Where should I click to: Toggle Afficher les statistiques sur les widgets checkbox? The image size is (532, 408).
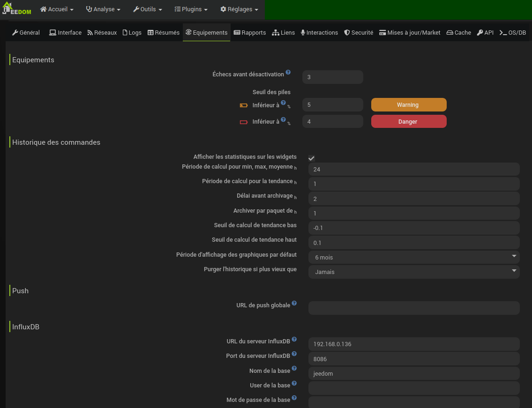click(x=312, y=158)
